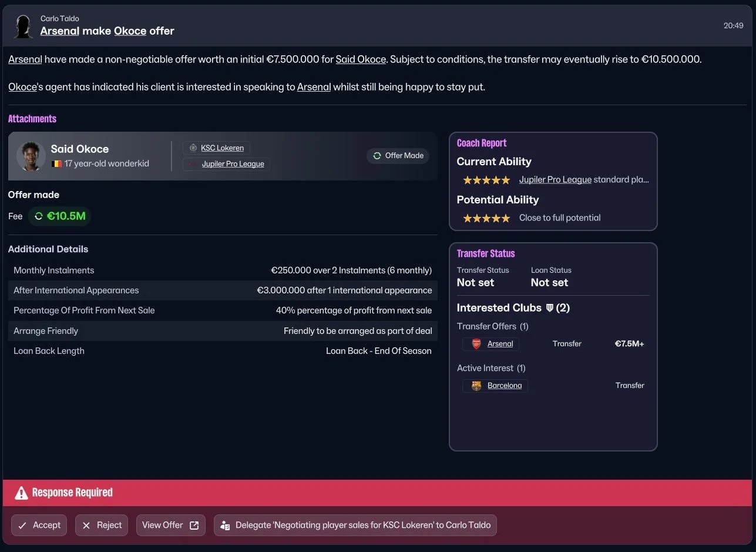Viewport: 756px width, 552px height.
Task: Click the Transfer Status panel heading
Action: point(486,253)
